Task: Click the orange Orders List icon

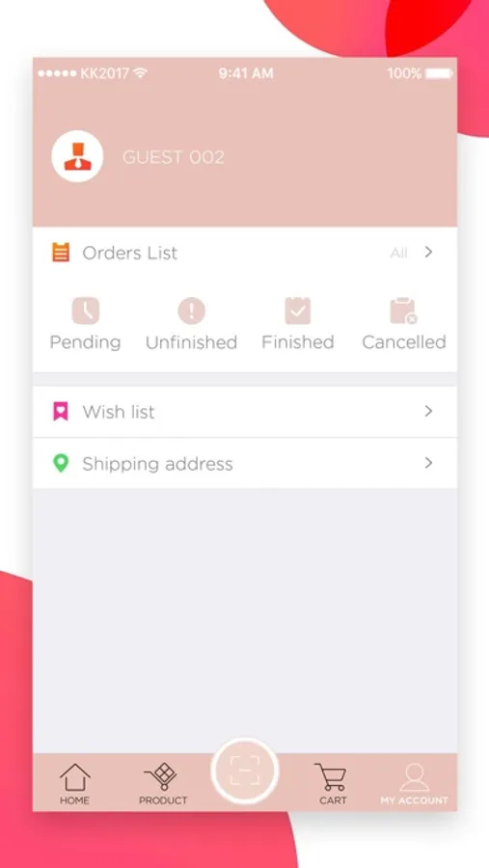Action: pyautogui.click(x=61, y=253)
